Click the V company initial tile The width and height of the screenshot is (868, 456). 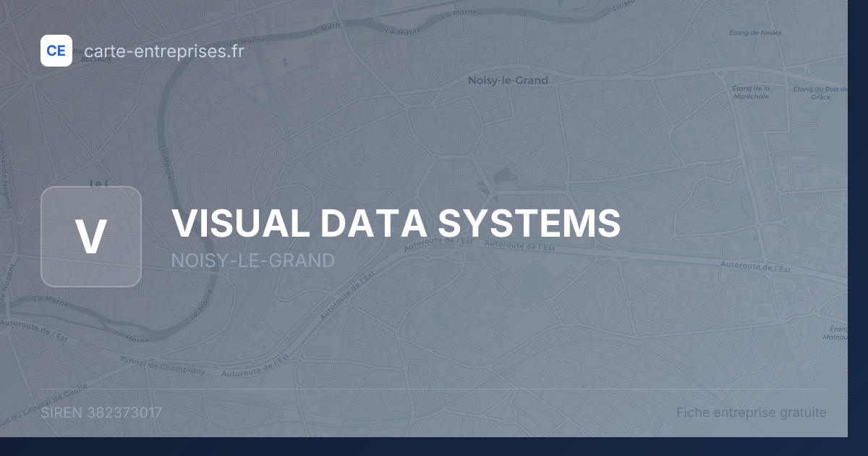pos(91,237)
